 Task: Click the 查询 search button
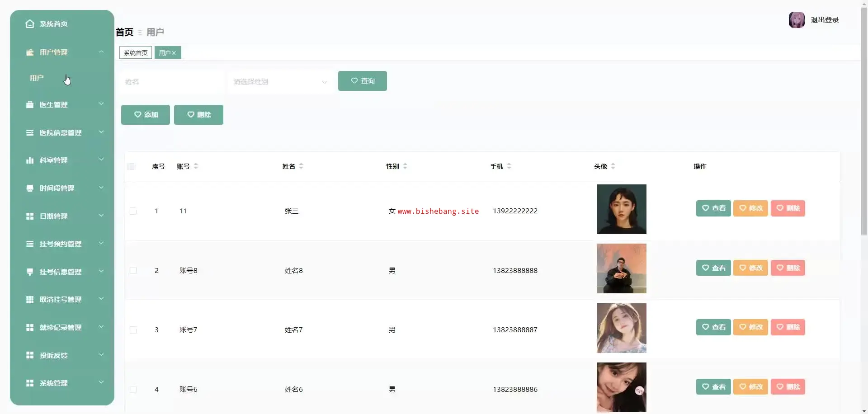pyautogui.click(x=363, y=81)
